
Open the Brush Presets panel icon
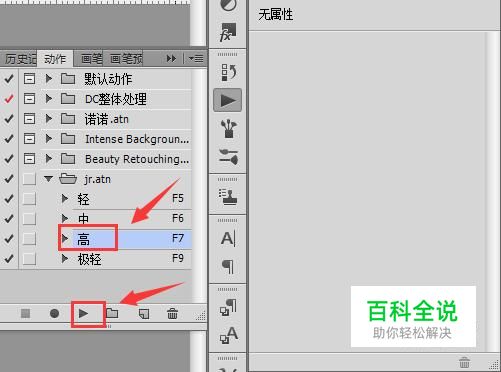pos(228,157)
